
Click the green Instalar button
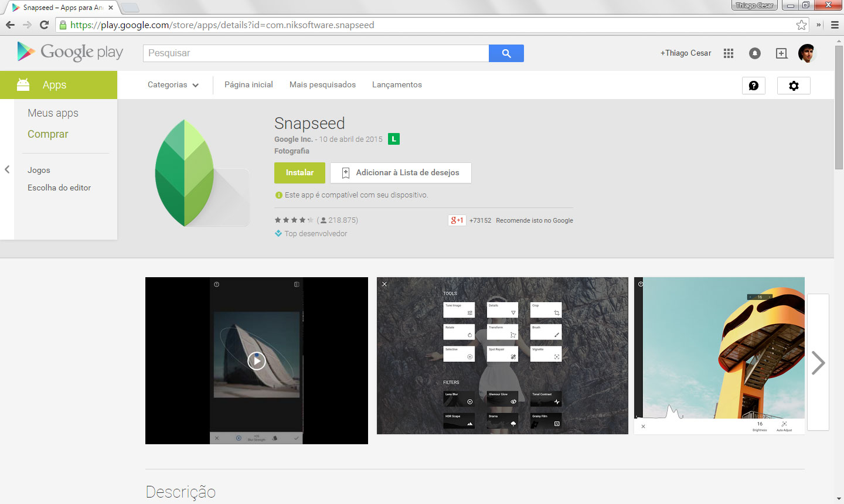[x=300, y=173]
